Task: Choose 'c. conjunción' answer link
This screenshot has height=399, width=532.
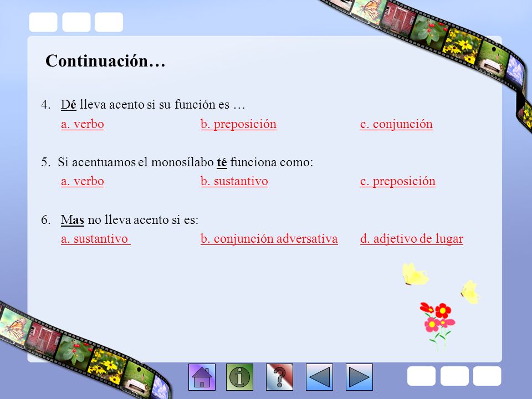Action: click(x=396, y=124)
